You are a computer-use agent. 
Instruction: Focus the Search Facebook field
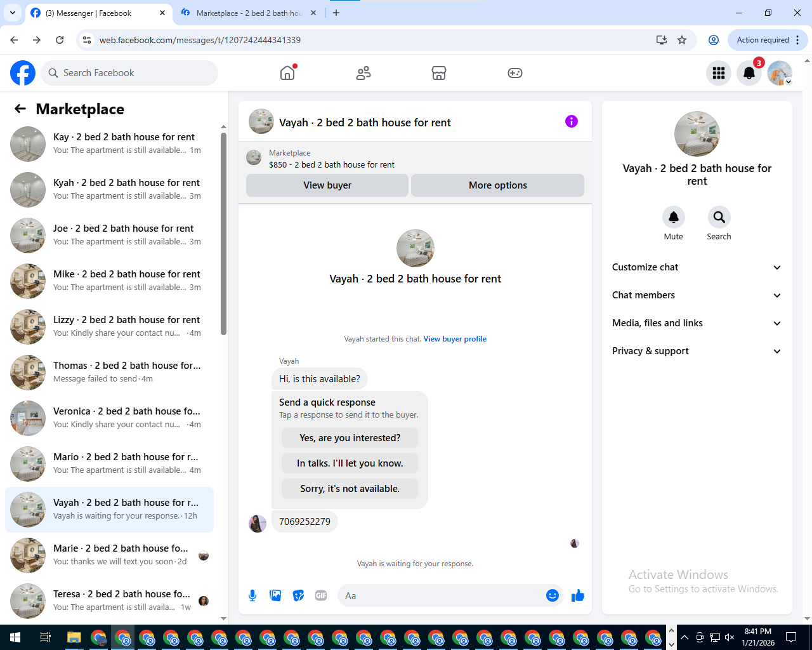point(129,73)
